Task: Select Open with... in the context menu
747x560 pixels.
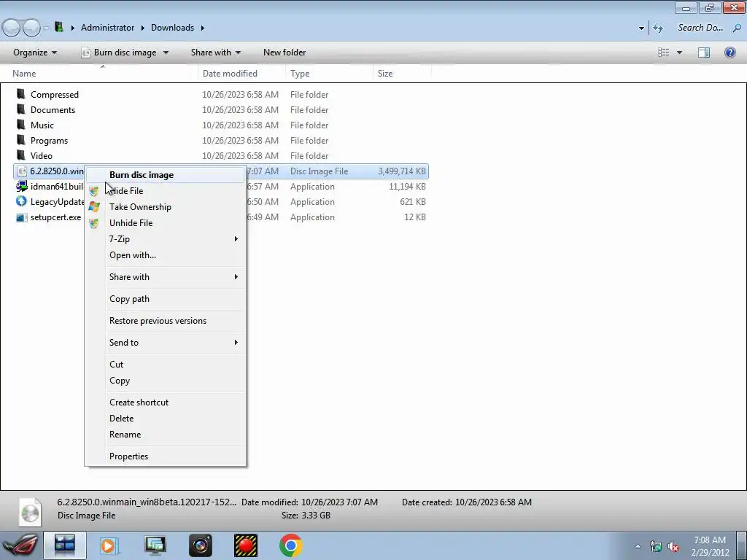Action: point(166,255)
